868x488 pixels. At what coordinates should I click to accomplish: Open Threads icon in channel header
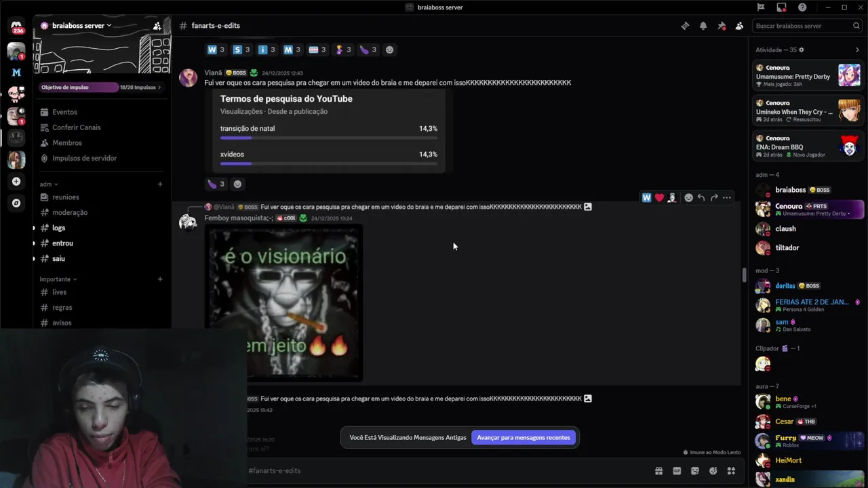point(685,26)
